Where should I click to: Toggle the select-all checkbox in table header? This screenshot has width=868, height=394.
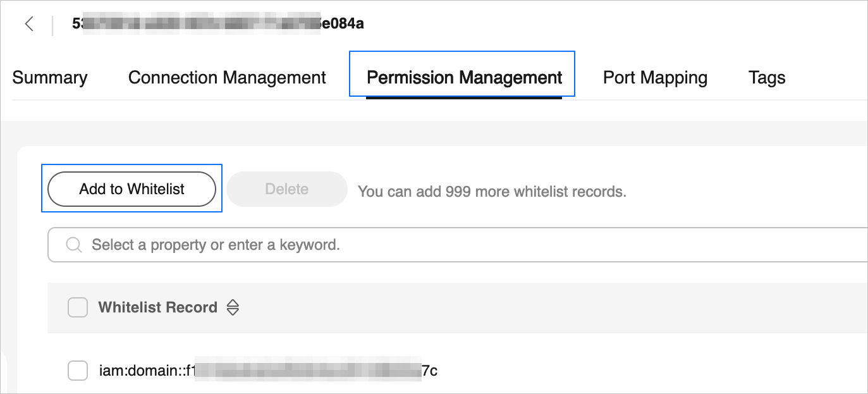click(78, 308)
